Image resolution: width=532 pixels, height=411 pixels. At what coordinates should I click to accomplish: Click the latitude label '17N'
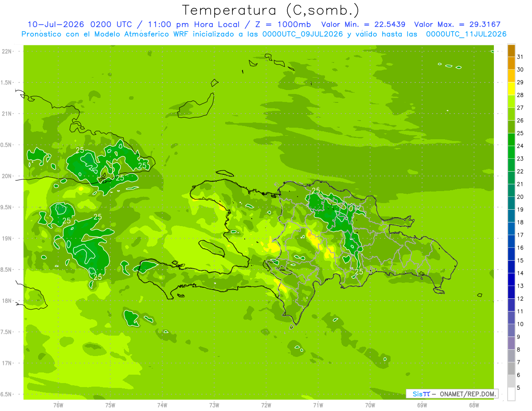(7, 363)
